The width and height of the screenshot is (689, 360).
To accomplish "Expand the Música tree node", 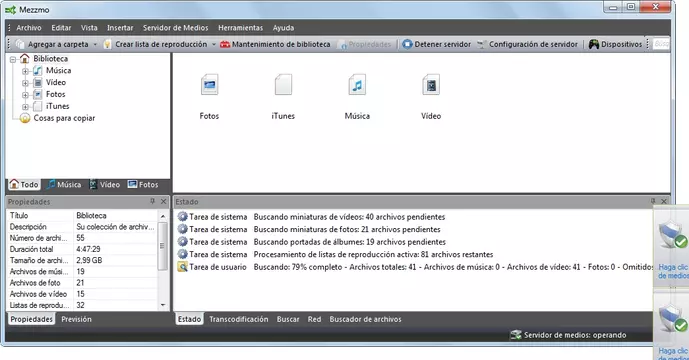I will point(25,71).
